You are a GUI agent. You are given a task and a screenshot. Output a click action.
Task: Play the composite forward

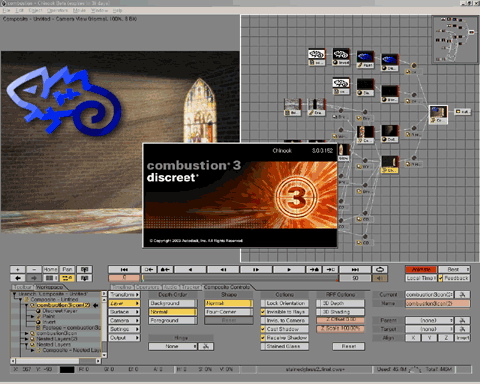289,269
